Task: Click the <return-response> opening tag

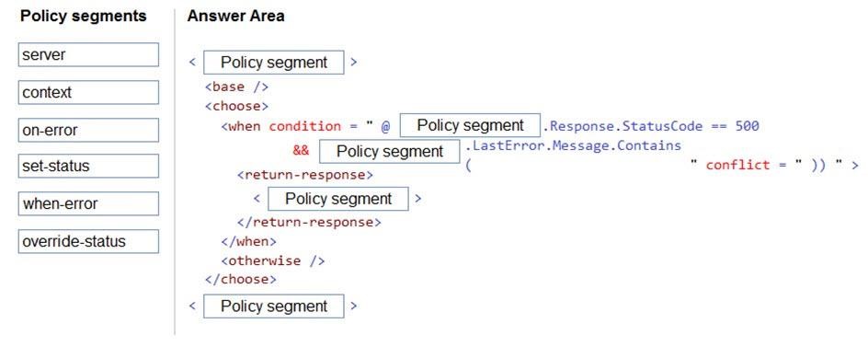Action: point(305,175)
